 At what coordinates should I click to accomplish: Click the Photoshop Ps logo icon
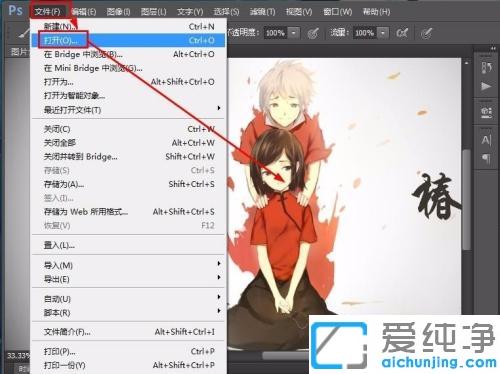[15, 10]
